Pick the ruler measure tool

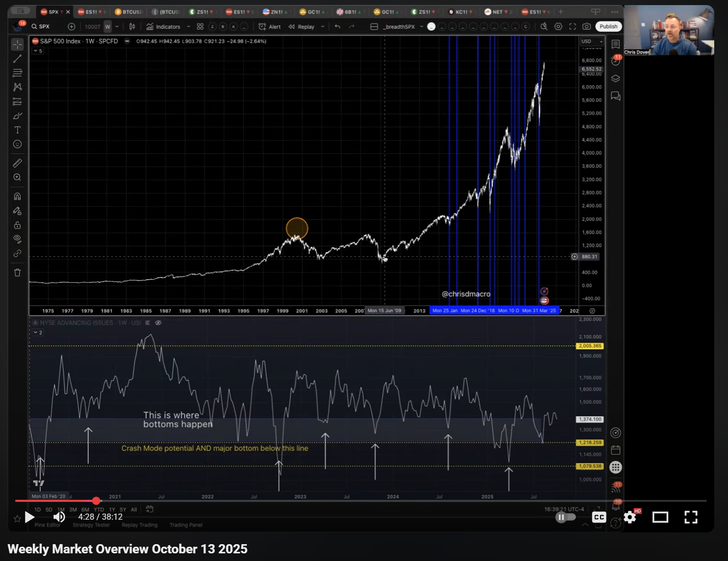click(17, 163)
